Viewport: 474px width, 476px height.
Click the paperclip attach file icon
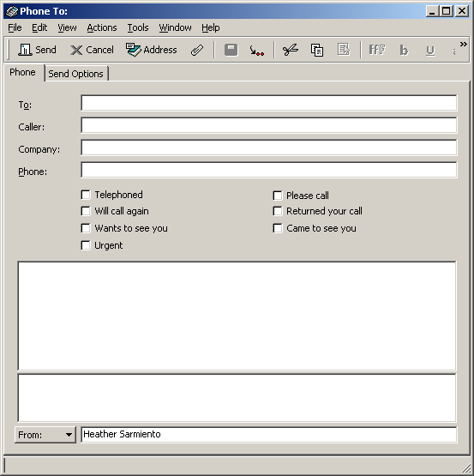click(197, 50)
